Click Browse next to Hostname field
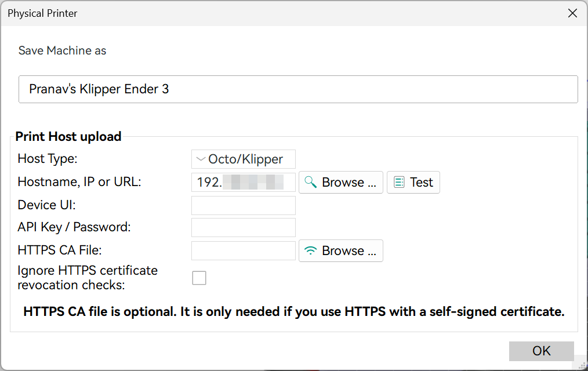This screenshot has width=588, height=371. (x=341, y=183)
